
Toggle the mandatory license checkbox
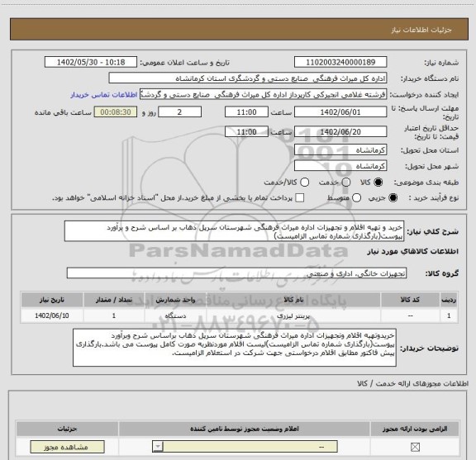click(x=415, y=447)
